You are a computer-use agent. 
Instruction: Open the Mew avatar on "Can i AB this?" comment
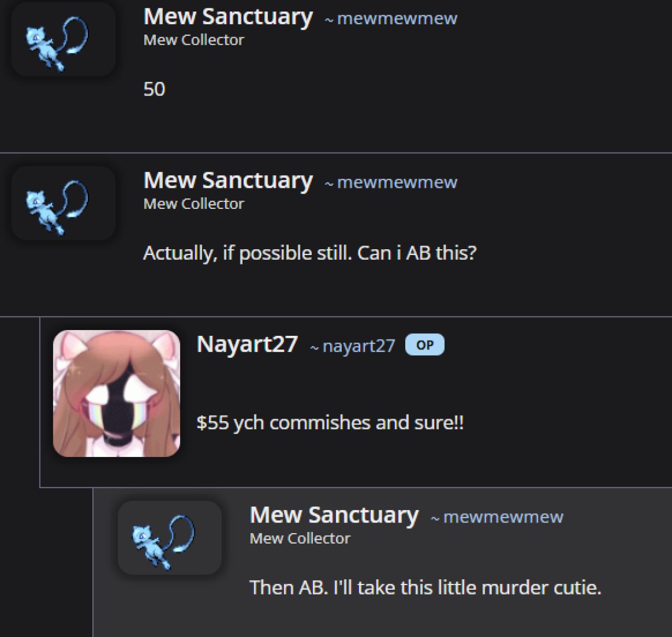point(64,203)
